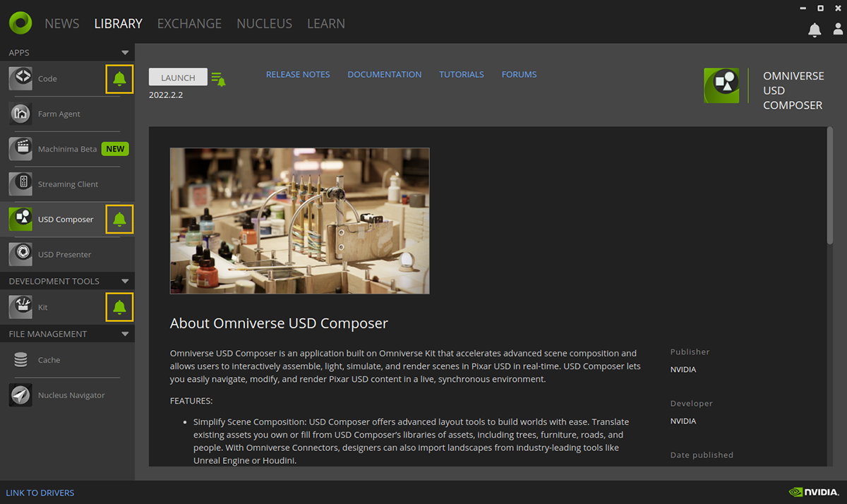The image size is (847, 504).
Task: Switch to the EXCHANGE tab
Action: [189, 23]
